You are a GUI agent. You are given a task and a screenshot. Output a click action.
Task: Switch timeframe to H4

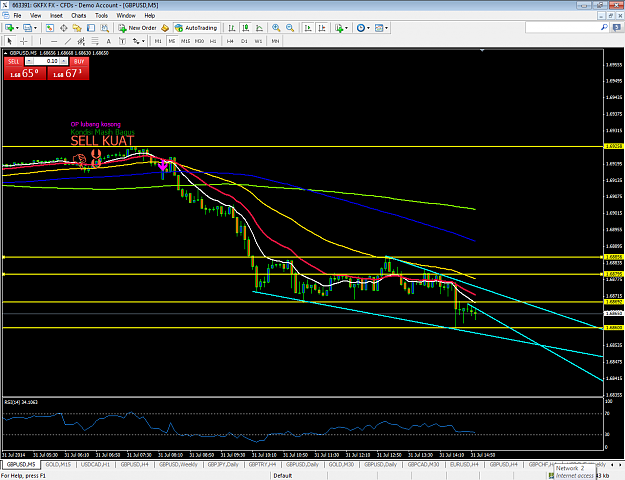(x=230, y=41)
